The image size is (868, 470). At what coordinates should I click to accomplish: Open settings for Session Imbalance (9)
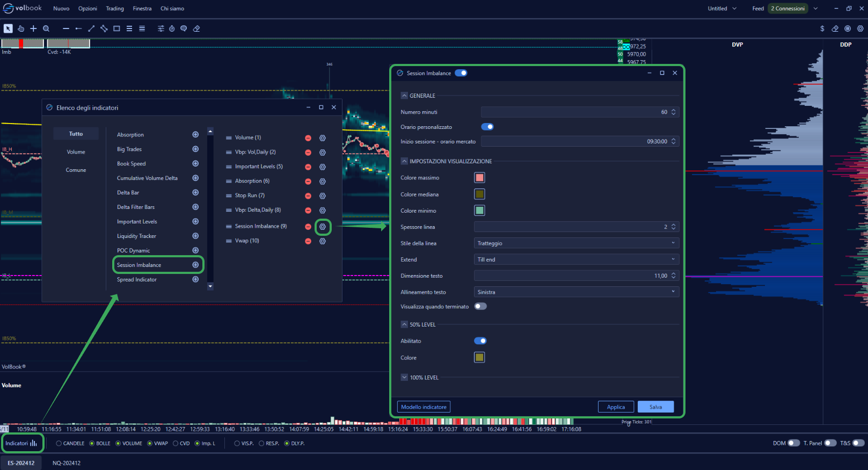click(x=323, y=227)
